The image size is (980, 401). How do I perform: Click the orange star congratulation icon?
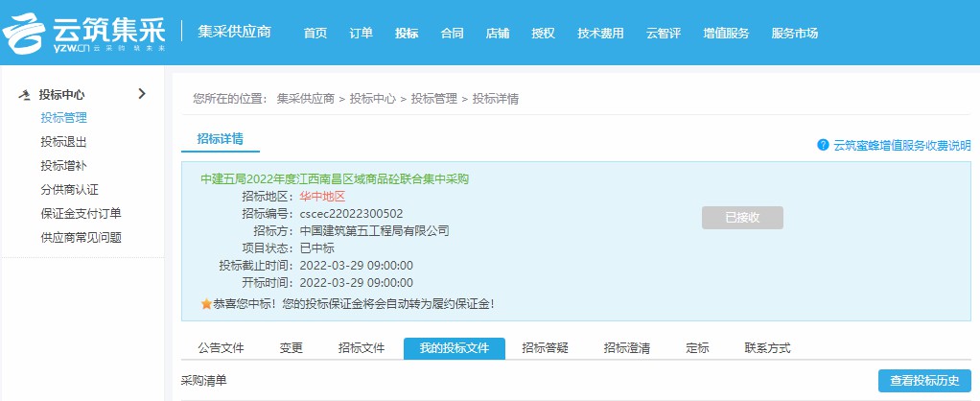coord(205,304)
